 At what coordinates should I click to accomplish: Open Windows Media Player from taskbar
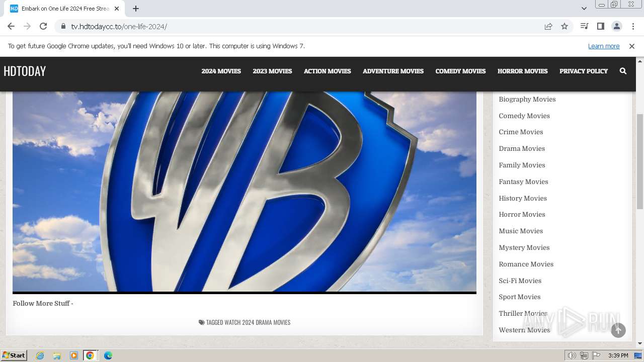(x=73, y=355)
